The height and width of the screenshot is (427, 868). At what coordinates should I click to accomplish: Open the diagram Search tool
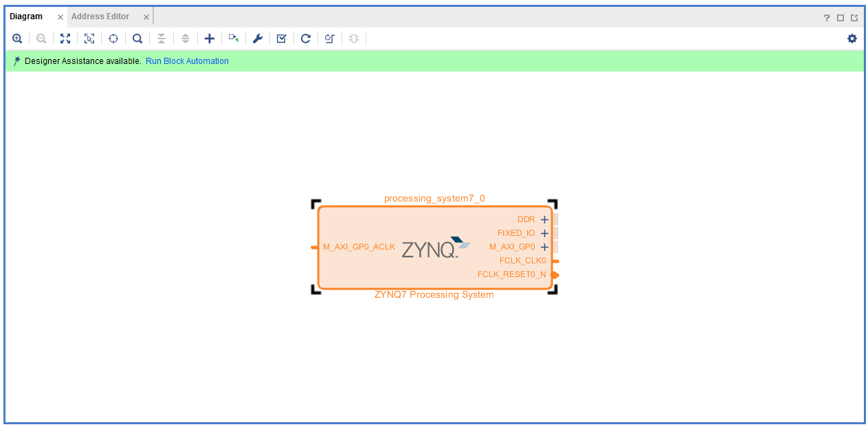pyautogui.click(x=137, y=39)
